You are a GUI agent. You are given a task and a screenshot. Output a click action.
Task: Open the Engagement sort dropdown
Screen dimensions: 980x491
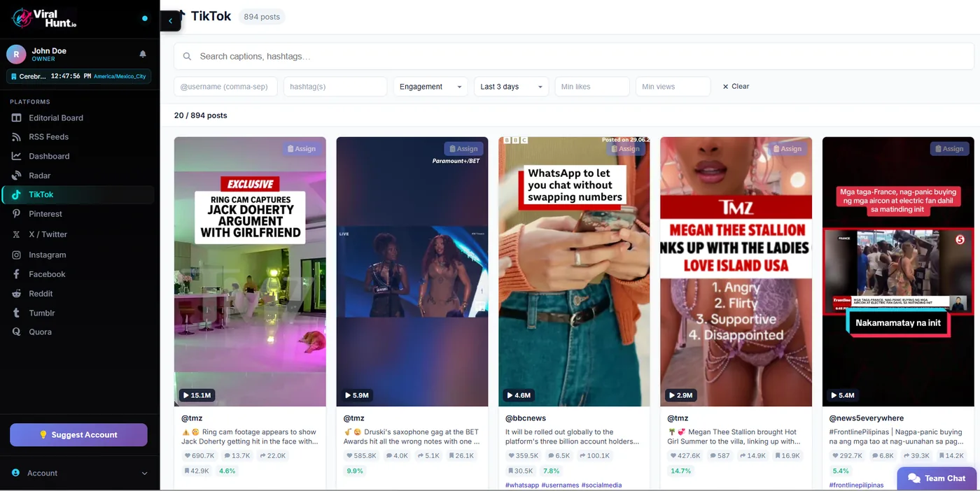(430, 87)
